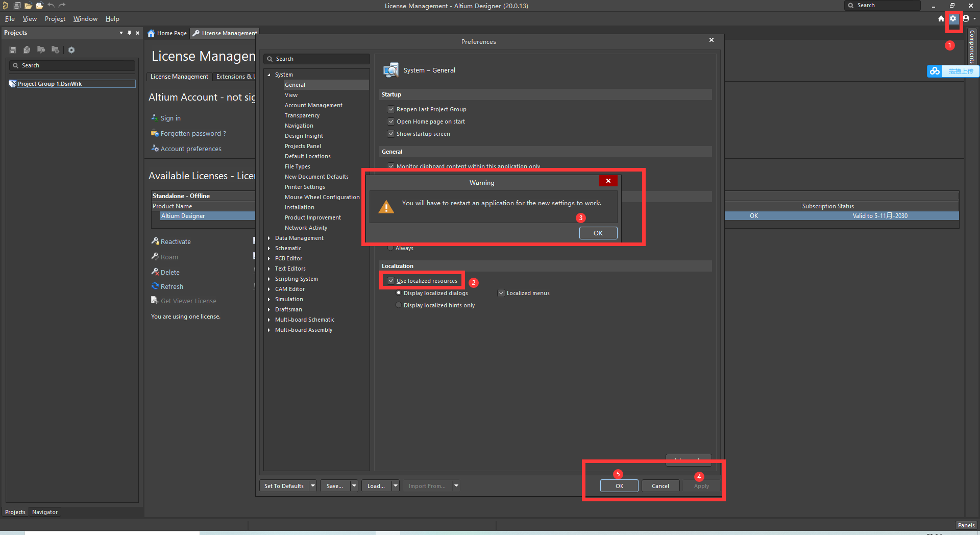Click the Open Project icon in title bar

pos(39,6)
